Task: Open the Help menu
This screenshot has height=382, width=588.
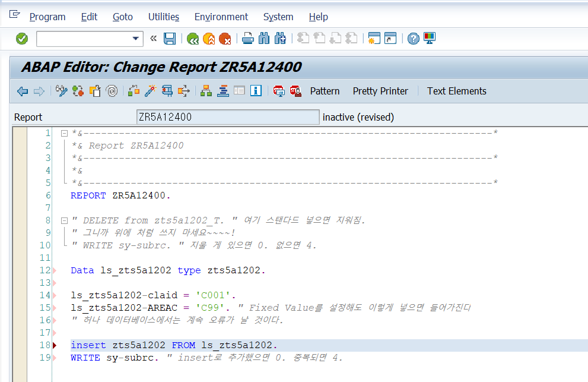Action: 319,17
